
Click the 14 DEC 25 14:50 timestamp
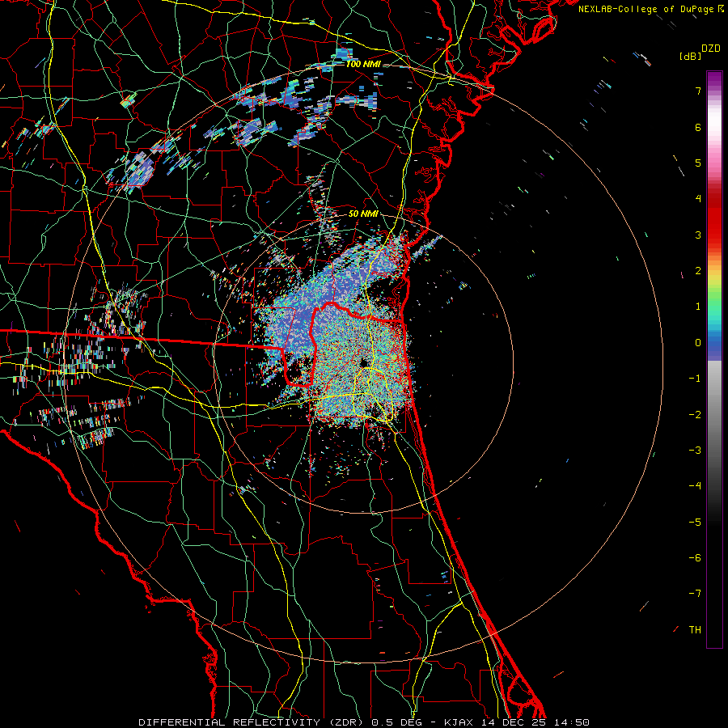coord(535,722)
